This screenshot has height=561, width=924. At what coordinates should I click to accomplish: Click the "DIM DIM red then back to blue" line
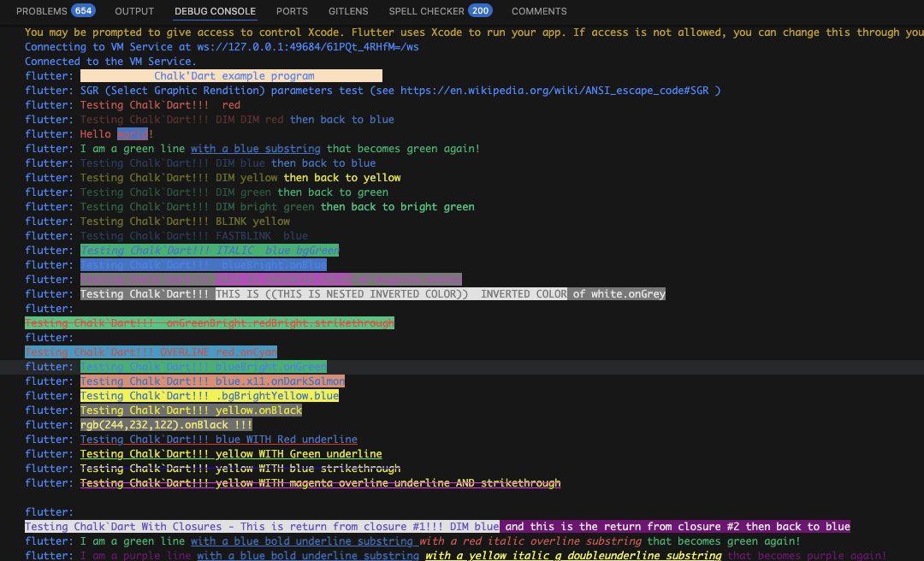point(238,120)
